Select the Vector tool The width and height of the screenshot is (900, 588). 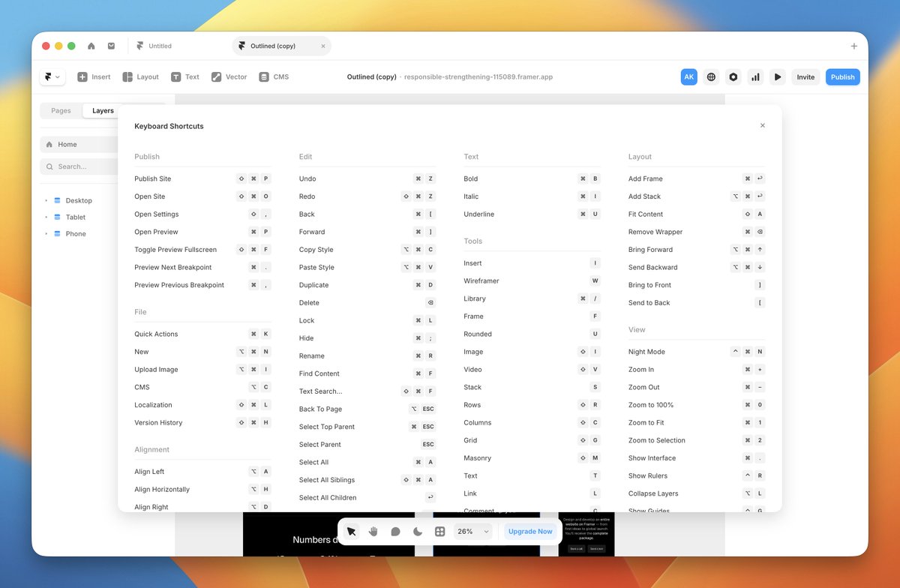tap(229, 76)
